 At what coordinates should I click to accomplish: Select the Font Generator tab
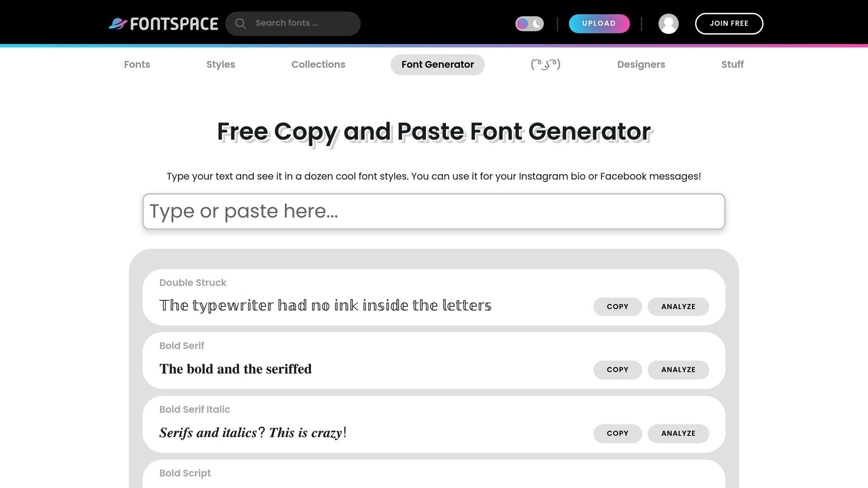[437, 64]
